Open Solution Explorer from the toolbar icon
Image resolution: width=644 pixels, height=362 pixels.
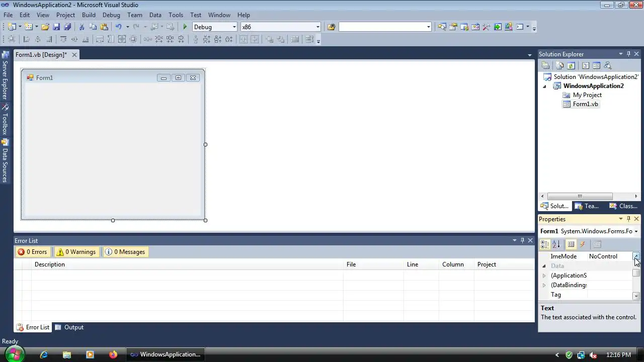441,27
